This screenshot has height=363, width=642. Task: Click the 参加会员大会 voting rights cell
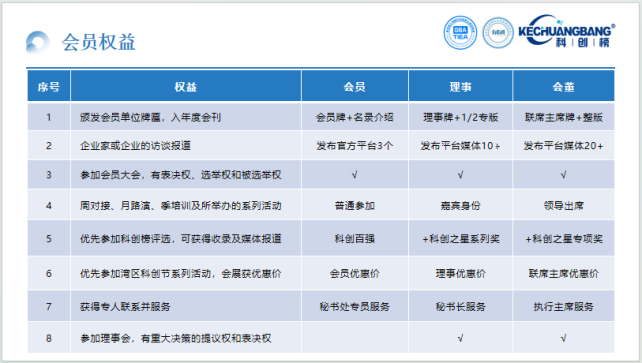click(186, 175)
